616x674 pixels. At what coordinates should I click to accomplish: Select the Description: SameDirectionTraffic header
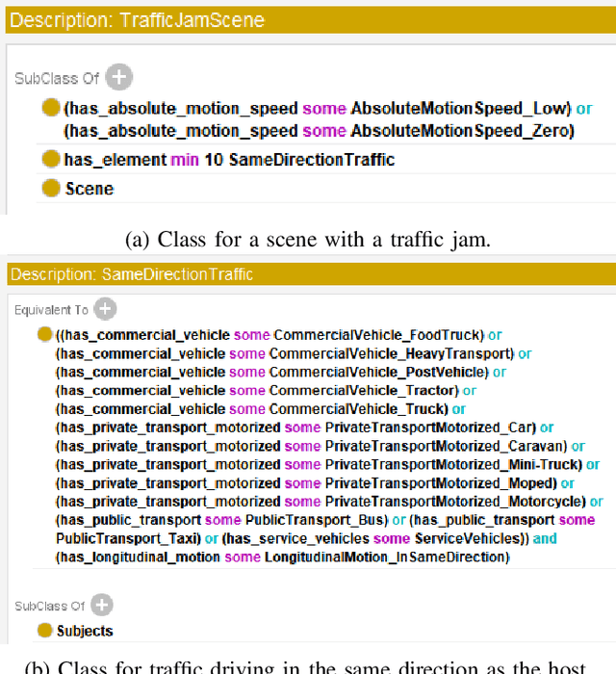click(x=132, y=274)
